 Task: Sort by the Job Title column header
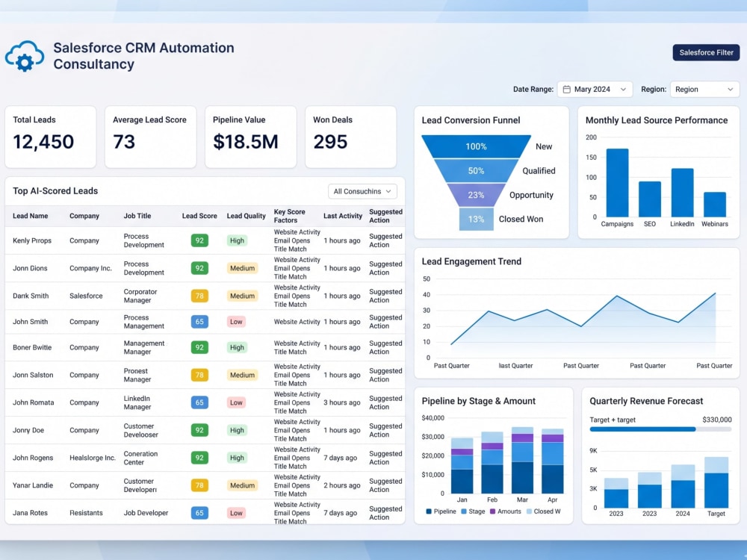pyautogui.click(x=137, y=216)
